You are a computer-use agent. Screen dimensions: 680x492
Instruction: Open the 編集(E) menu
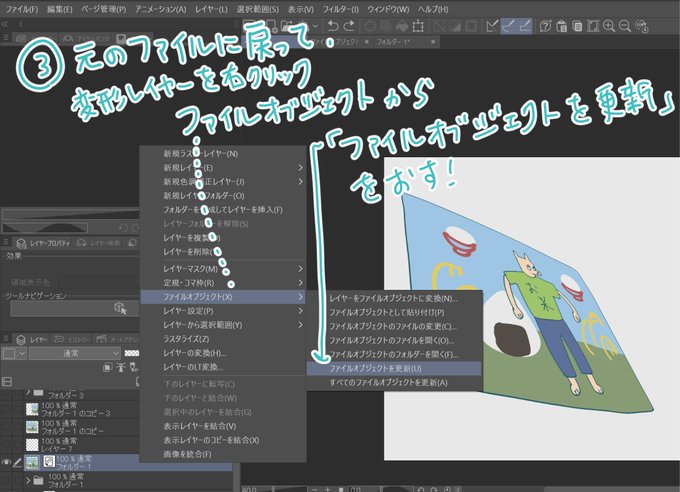[59, 9]
